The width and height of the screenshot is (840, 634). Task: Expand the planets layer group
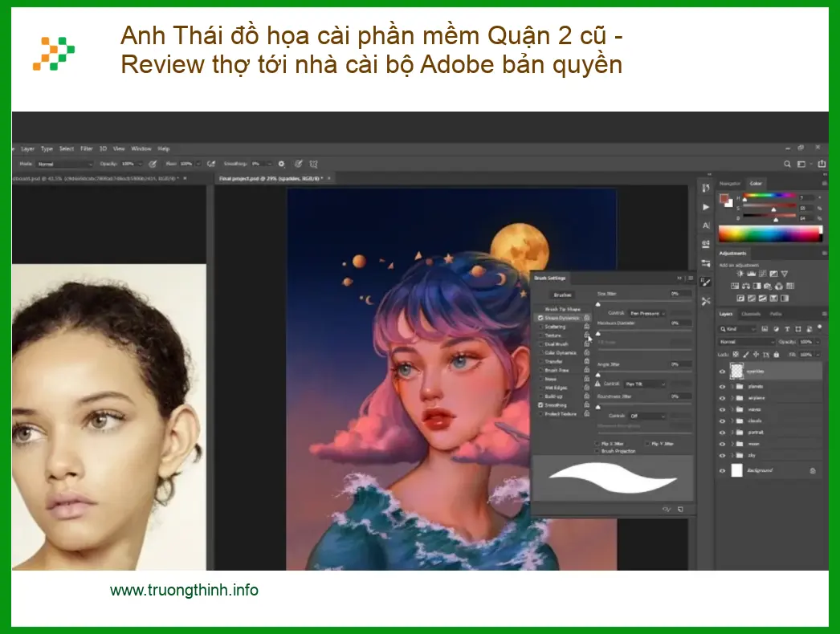tap(732, 386)
